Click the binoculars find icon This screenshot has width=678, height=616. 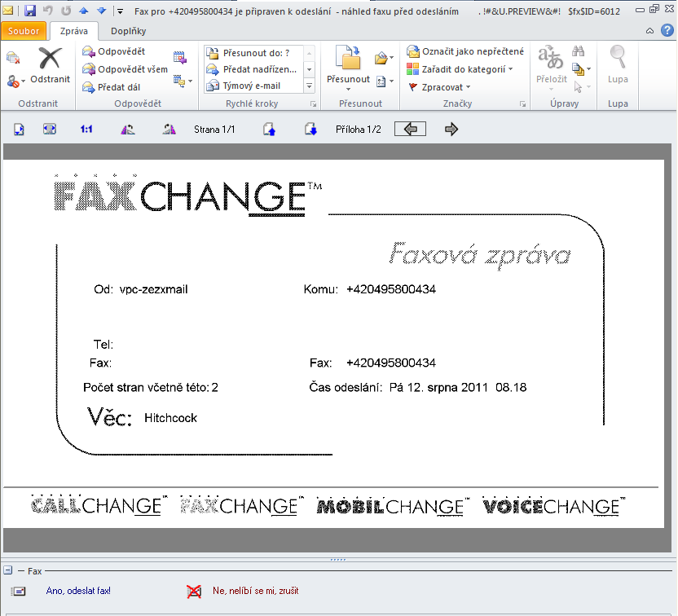click(578, 51)
